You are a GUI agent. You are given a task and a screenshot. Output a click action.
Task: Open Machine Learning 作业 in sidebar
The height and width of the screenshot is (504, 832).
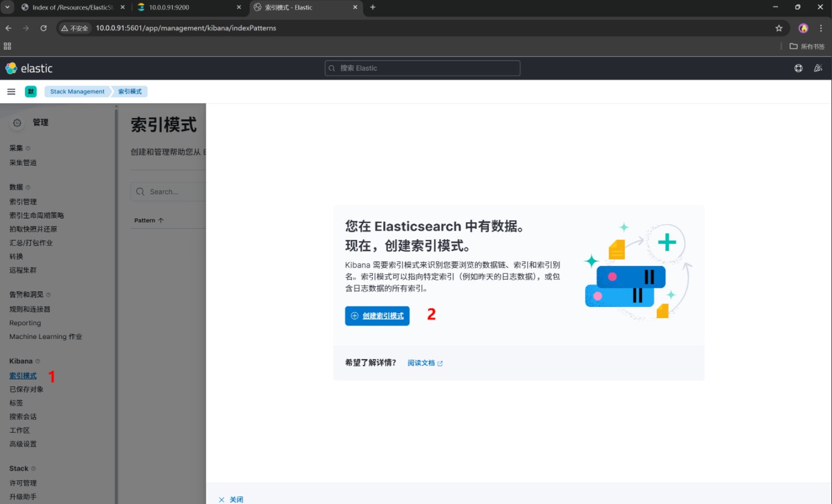(x=46, y=337)
